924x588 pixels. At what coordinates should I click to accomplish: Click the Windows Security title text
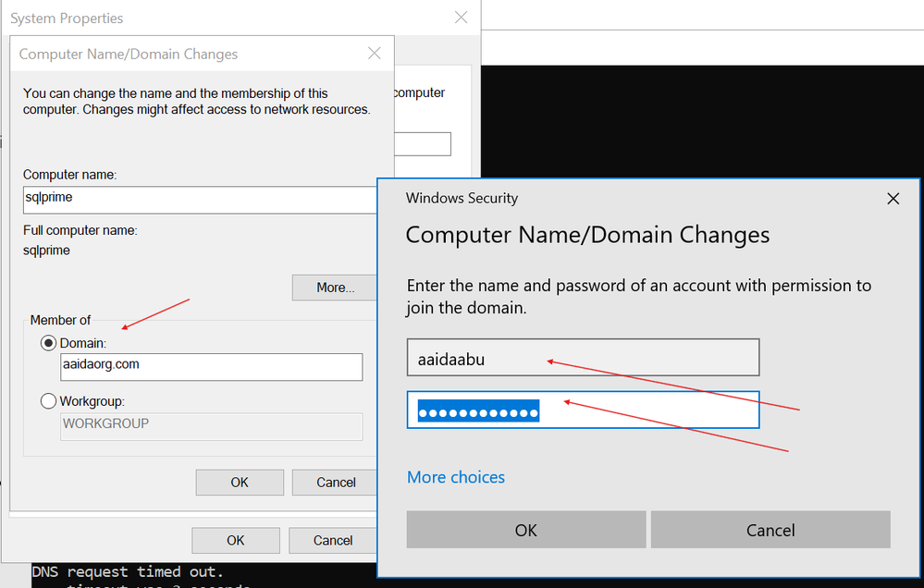[462, 198]
